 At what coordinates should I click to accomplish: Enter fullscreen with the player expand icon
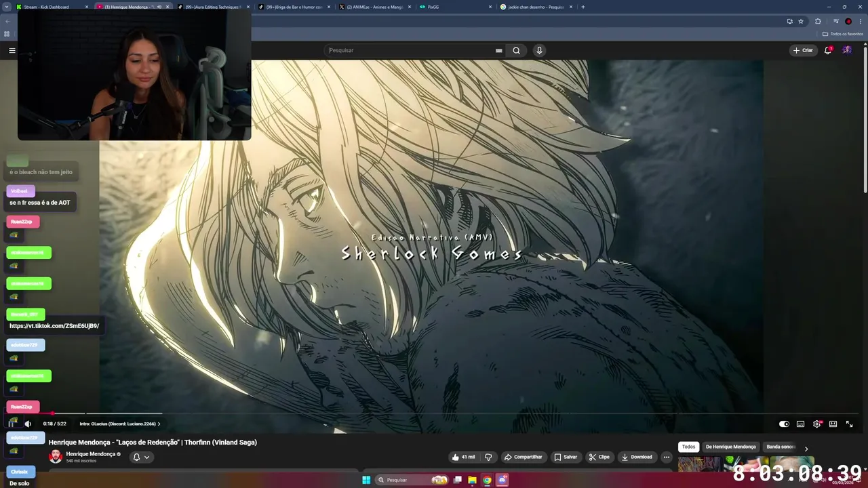pos(849,424)
